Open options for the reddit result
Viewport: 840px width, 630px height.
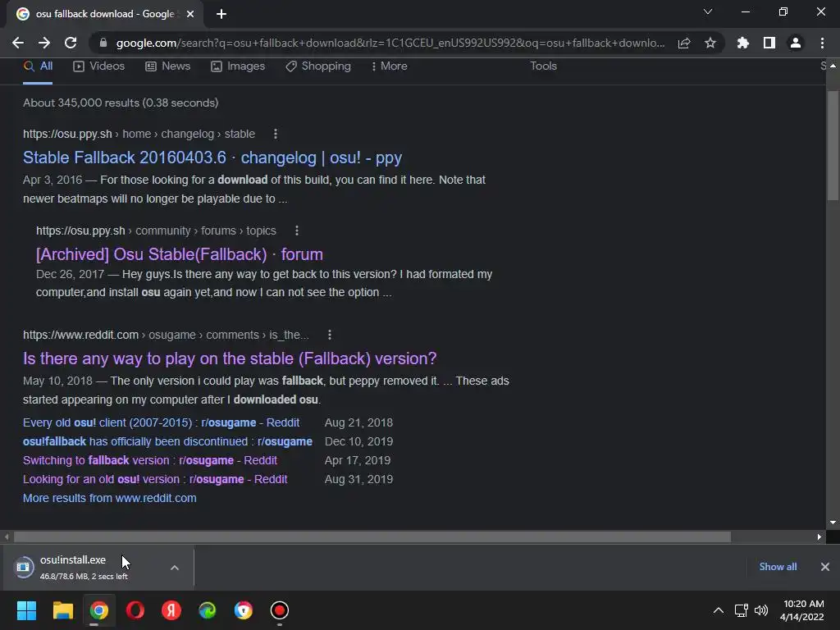pos(330,335)
